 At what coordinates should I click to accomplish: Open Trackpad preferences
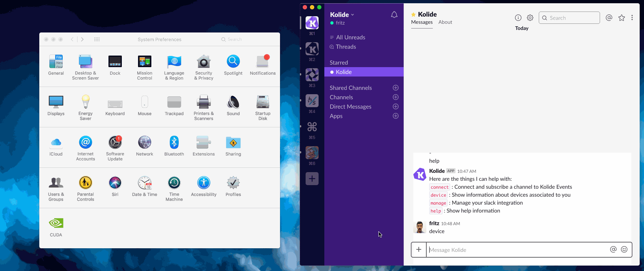[174, 106]
